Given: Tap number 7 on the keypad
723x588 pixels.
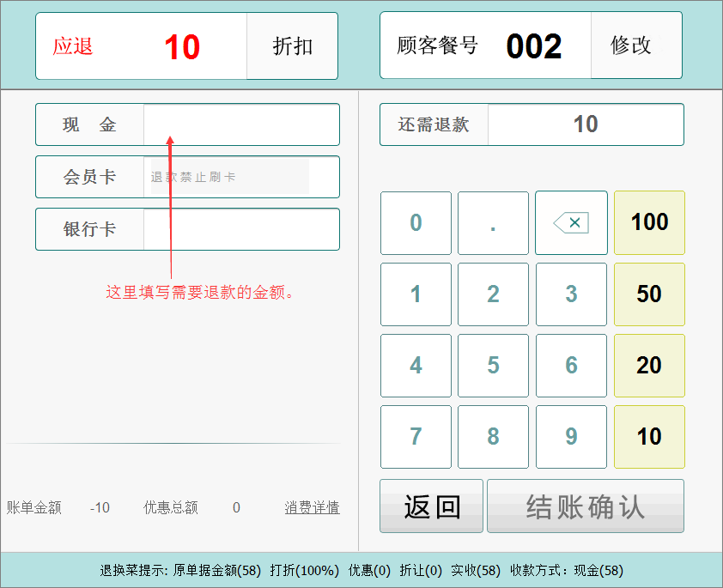Looking at the screenshot, I should pos(416,437).
